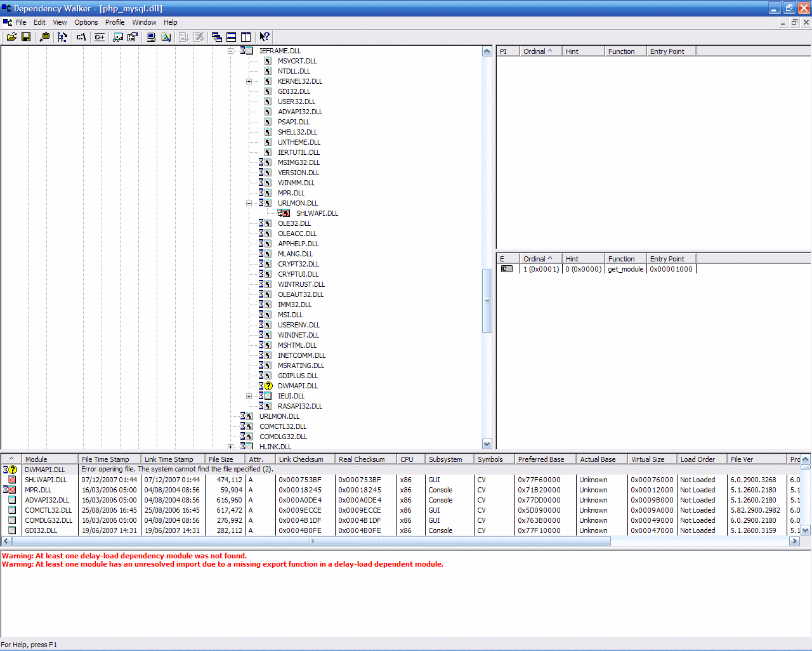
Task: Toggle the Full Paths c:\ button
Action: tap(81, 37)
